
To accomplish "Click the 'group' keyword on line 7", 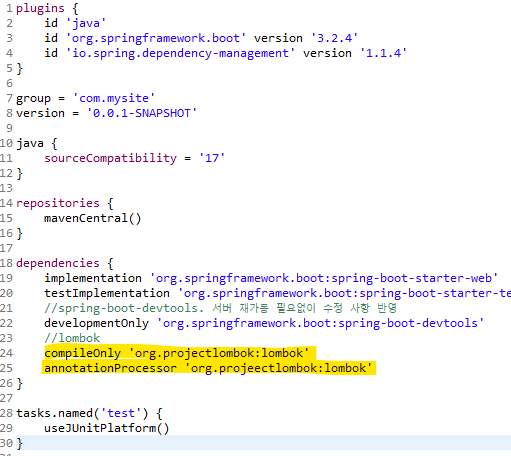I will click(x=33, y=99).
